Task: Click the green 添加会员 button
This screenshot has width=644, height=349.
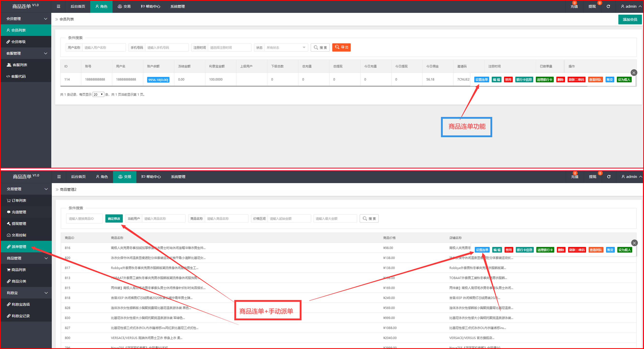Action: [x=629, y=20]
